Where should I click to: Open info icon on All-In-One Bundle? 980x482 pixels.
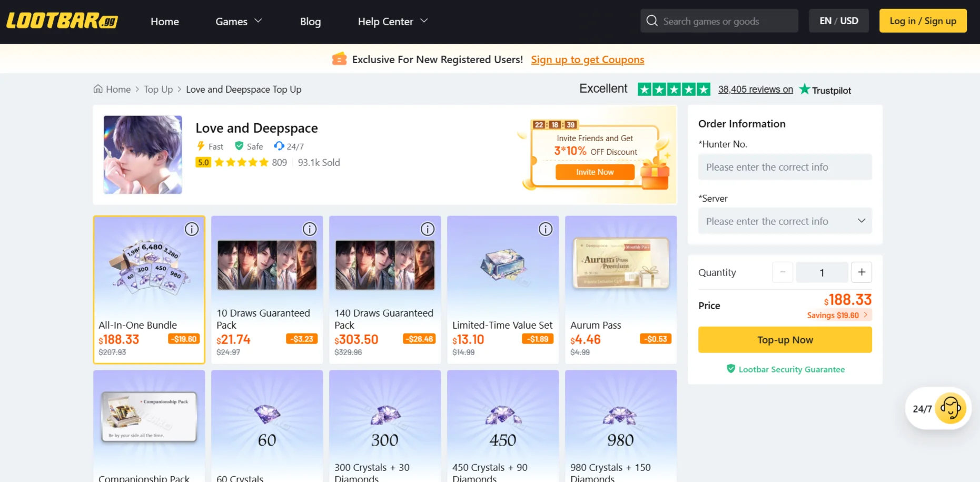click(192, 229)
